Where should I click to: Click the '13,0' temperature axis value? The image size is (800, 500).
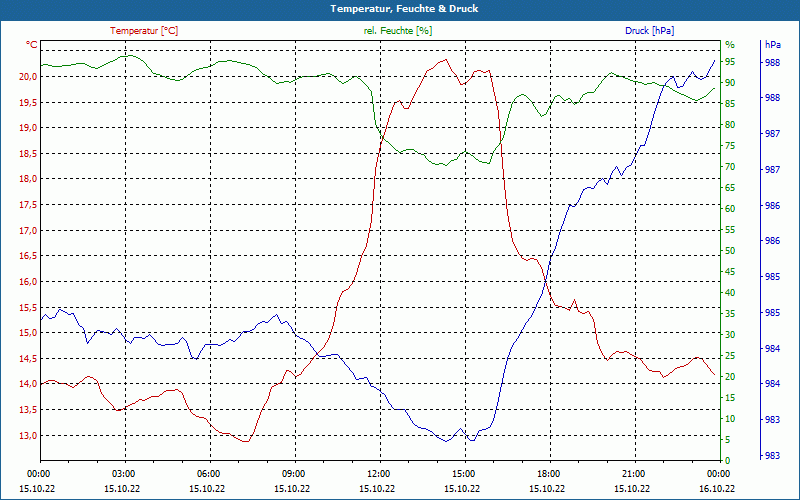28,436
